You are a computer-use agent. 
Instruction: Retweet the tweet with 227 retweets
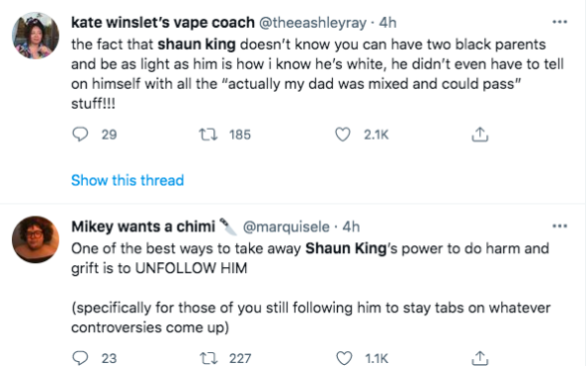click(208, 358)
